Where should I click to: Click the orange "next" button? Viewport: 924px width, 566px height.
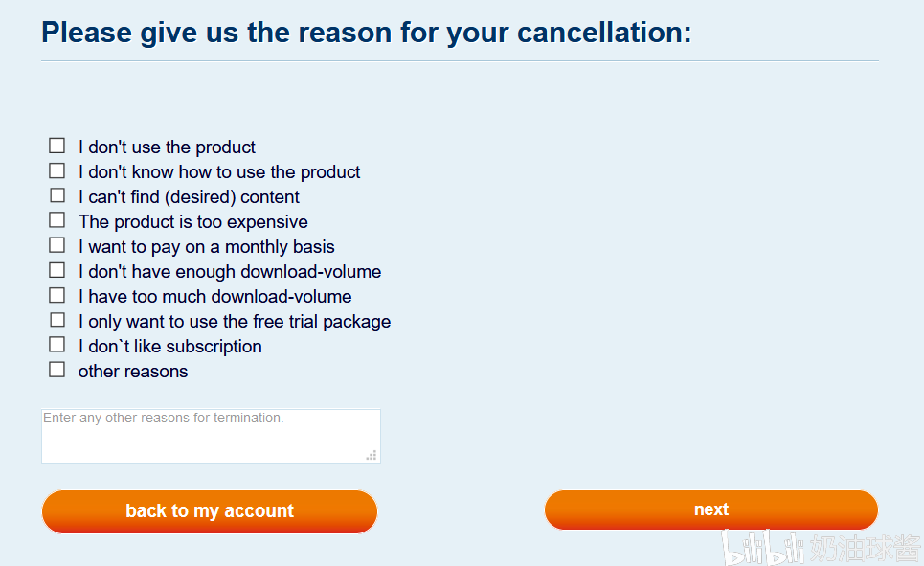pos(711,509)
